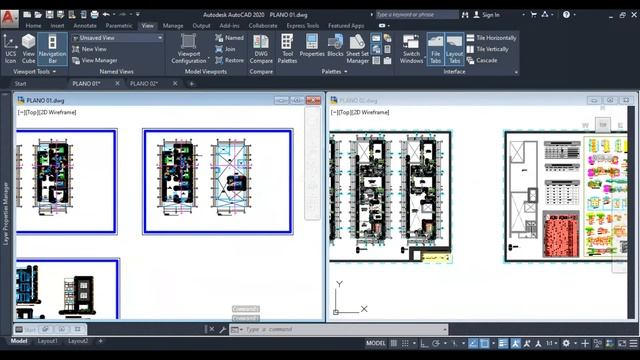Viewport: 640px width, 360px height.
Task: Expand the Viewport Tools panel
Action: pyautogui.click(x=34, y=72)
